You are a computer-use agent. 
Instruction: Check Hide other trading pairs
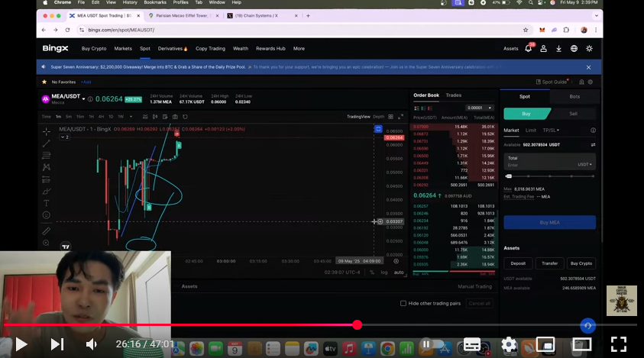[403, 303]
